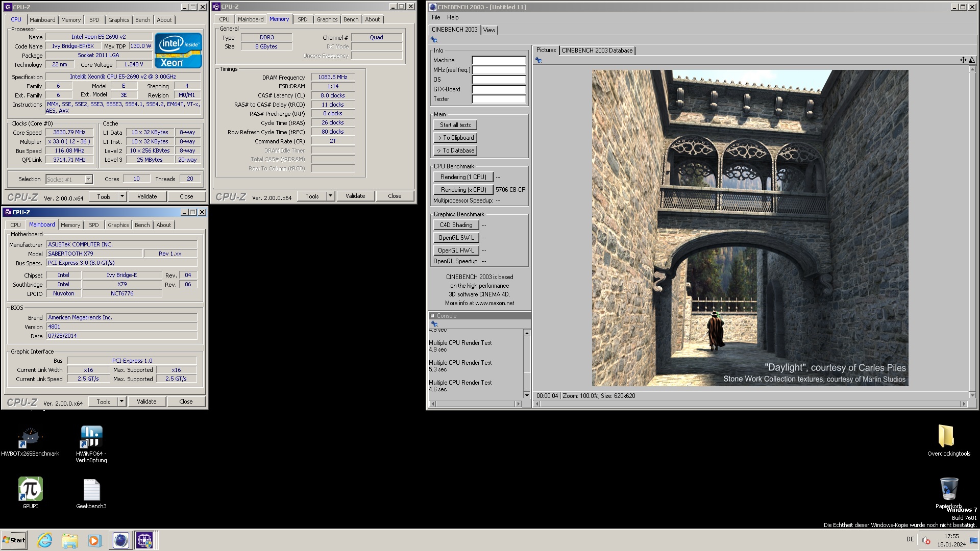Open Geekbench3 file on desktop
The height and width of the screenshot is (551, 980).
coord(91,493)
